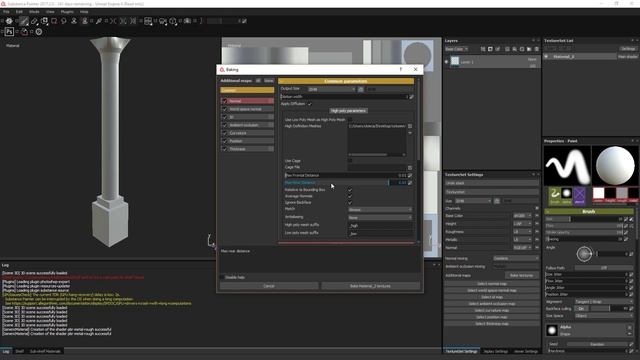Open the Match dropdown in Baking
Screen dimensions: 640x360
380,209
